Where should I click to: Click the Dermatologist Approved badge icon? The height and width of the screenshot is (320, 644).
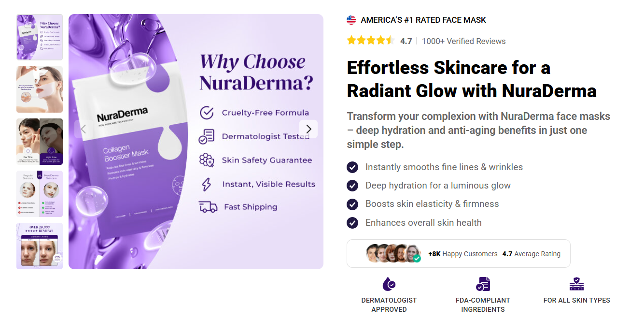(389, 284)
